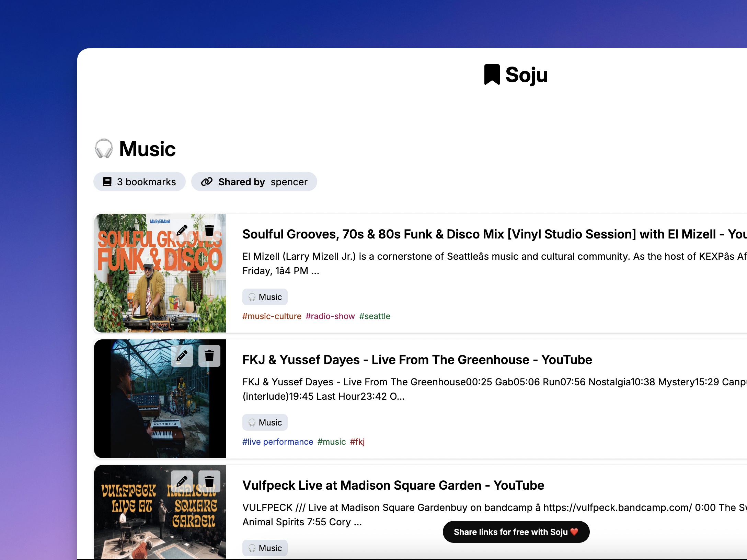Screen dimensions: 747x560
Task: Delete the FKJ & Yussef Dayes bookmark
Action: pos(209,356)
